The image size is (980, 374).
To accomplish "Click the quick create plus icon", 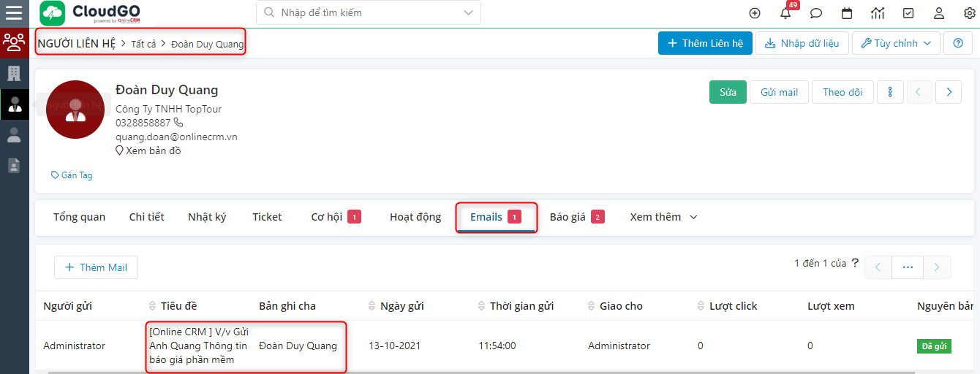I will (755, 13).
